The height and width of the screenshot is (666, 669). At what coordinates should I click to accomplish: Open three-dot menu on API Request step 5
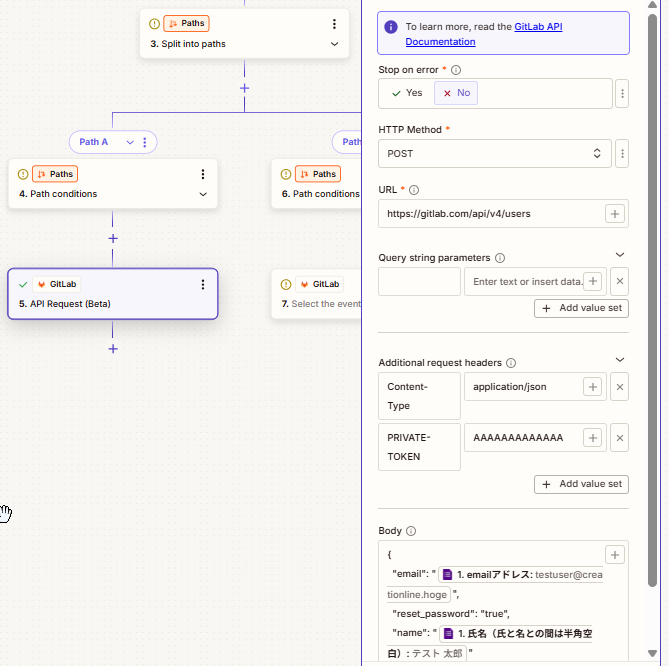[203, 284]
